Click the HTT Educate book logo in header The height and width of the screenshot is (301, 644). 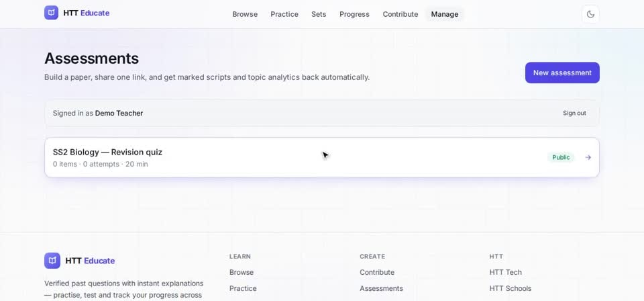52,13
